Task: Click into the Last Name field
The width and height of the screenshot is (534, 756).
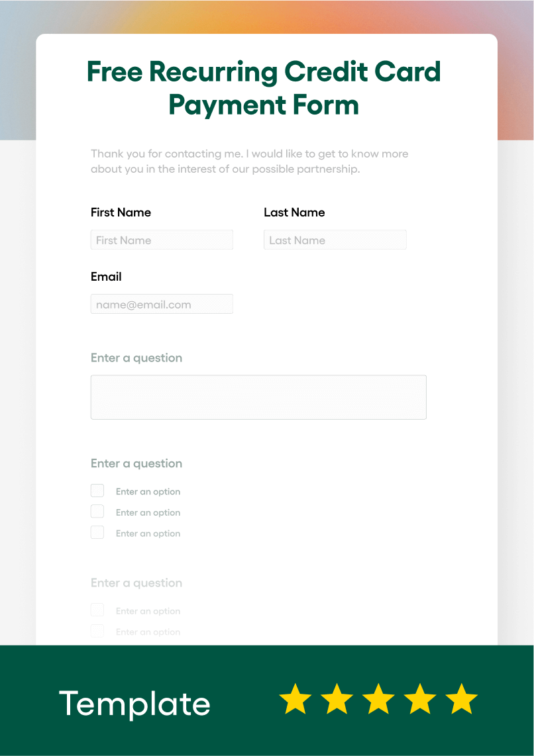Action: [335, 240]
